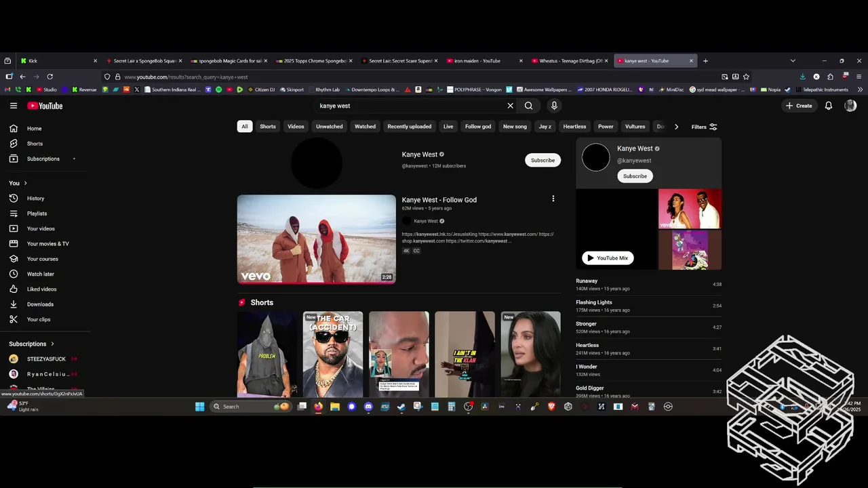Select the All filter chip
The image size is (868, 488).
(x=245, y=127)
